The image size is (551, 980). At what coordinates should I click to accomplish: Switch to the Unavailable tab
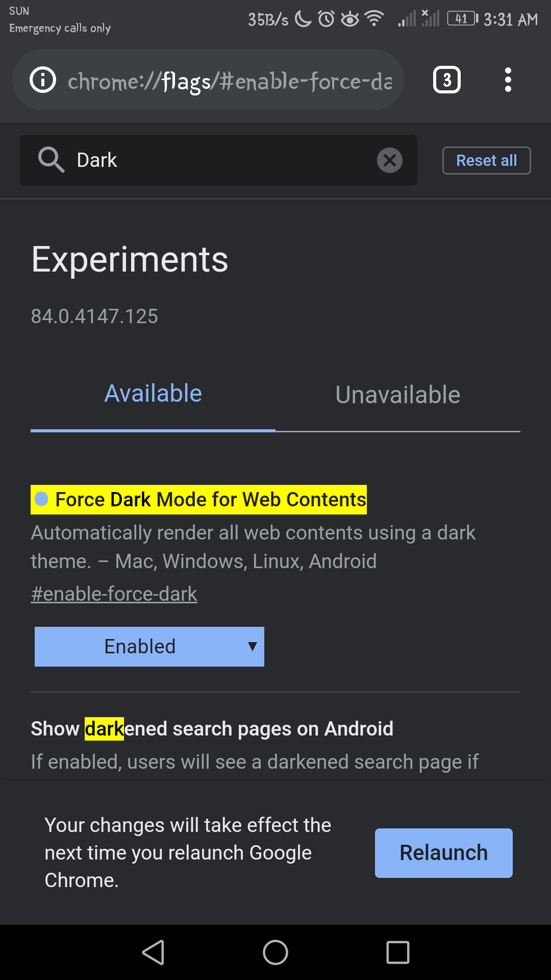[398, 395]
